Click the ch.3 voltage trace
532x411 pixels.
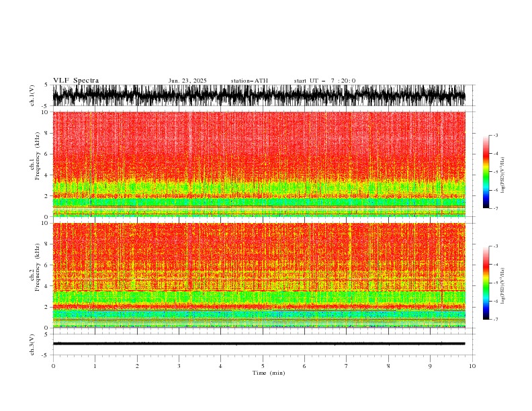tap(259, 344)
